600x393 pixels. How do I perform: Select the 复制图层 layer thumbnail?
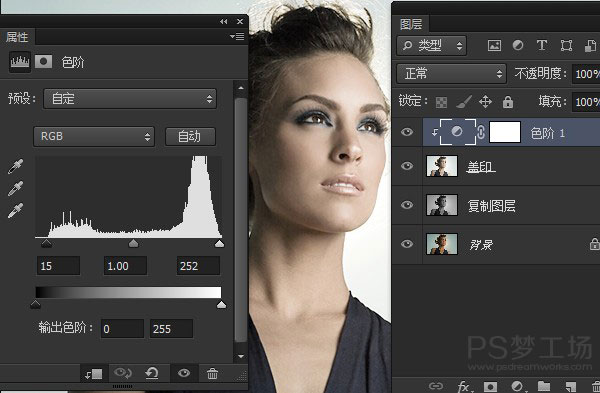(442, 205)
